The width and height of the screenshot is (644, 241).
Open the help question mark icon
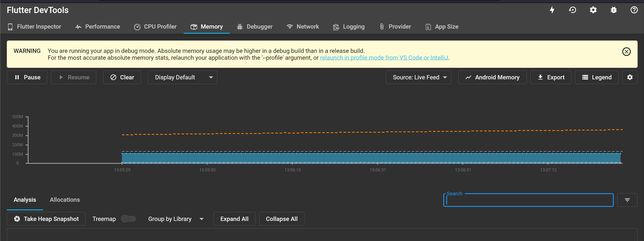(x=634, y=10)
